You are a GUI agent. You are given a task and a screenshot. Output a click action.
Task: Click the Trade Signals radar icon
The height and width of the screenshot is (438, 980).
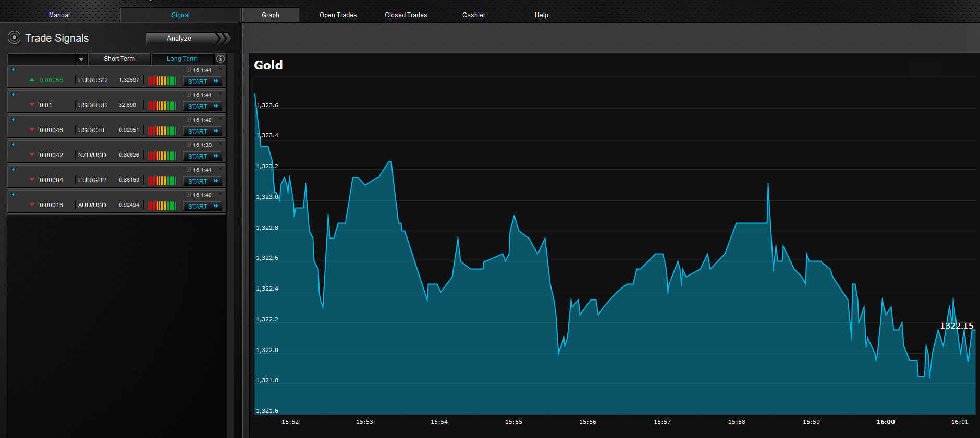[x=14, y=37]
